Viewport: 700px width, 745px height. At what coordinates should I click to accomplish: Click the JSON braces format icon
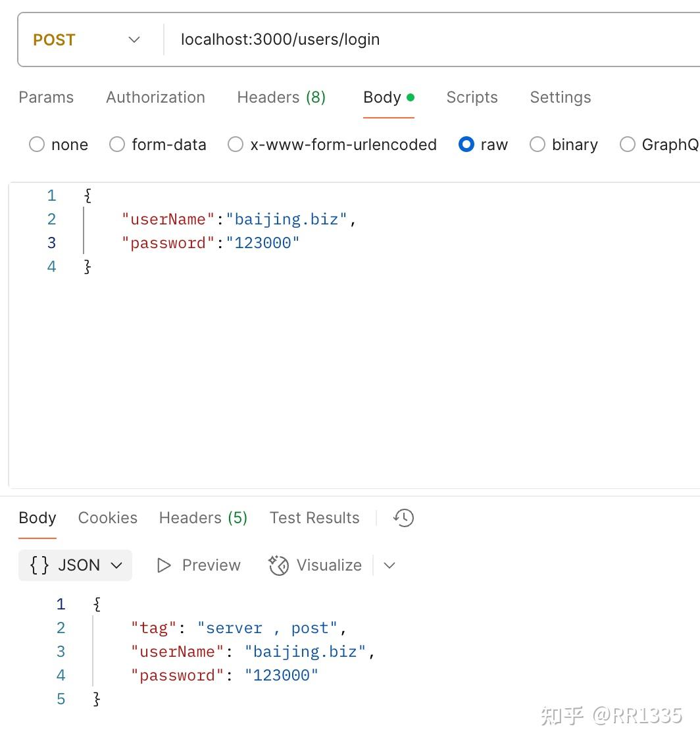pos(39,565)
